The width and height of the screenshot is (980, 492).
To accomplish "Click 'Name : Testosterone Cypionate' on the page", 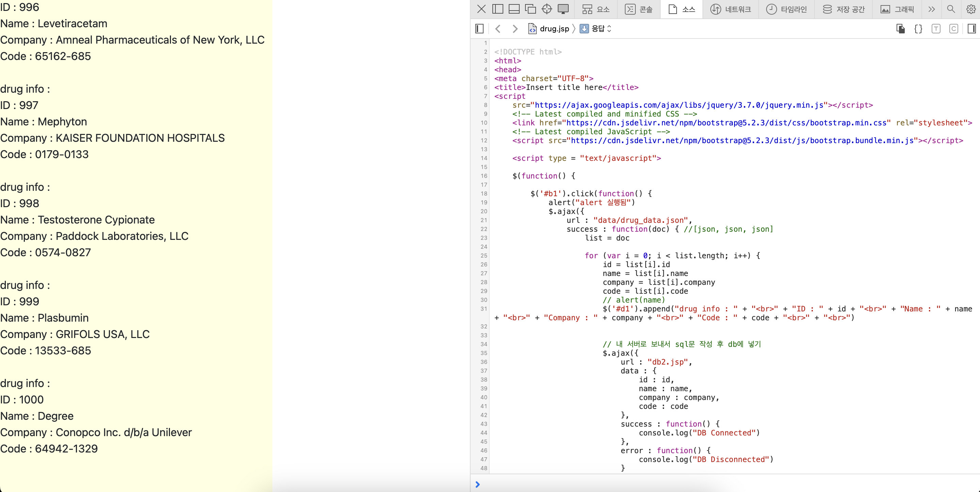I will pyautogui.click(x=77, y=220).
